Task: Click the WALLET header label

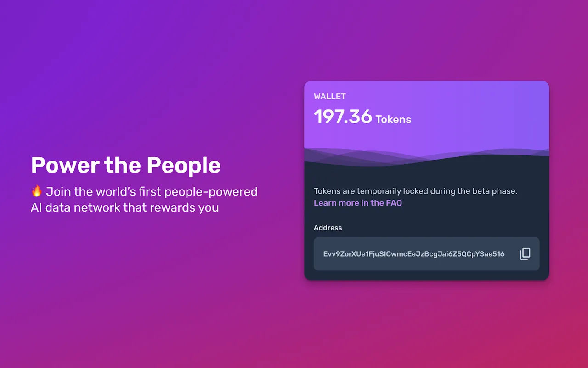Action: point(329,97)
